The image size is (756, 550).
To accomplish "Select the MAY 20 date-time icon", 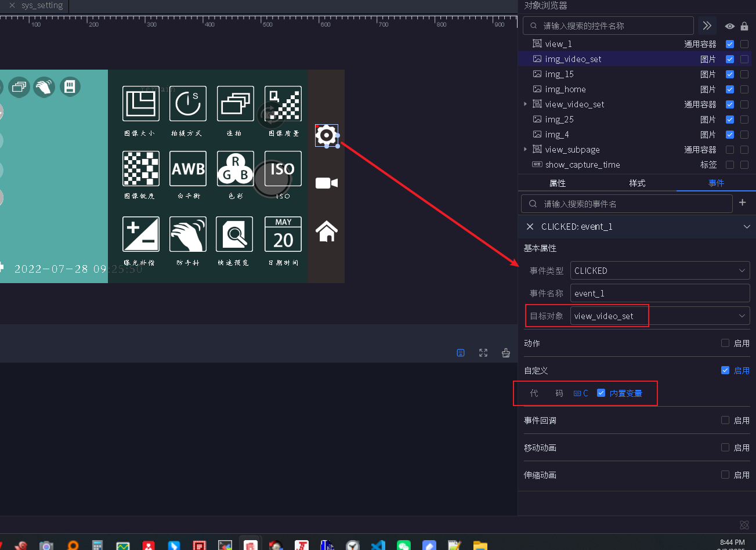I will [x=283, y=234].
